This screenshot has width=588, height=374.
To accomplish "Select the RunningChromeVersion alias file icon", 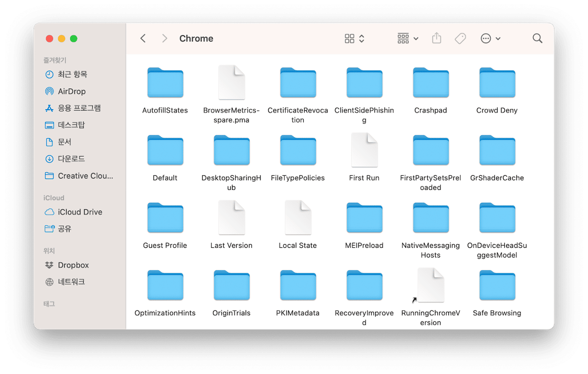I will point(429,286).
